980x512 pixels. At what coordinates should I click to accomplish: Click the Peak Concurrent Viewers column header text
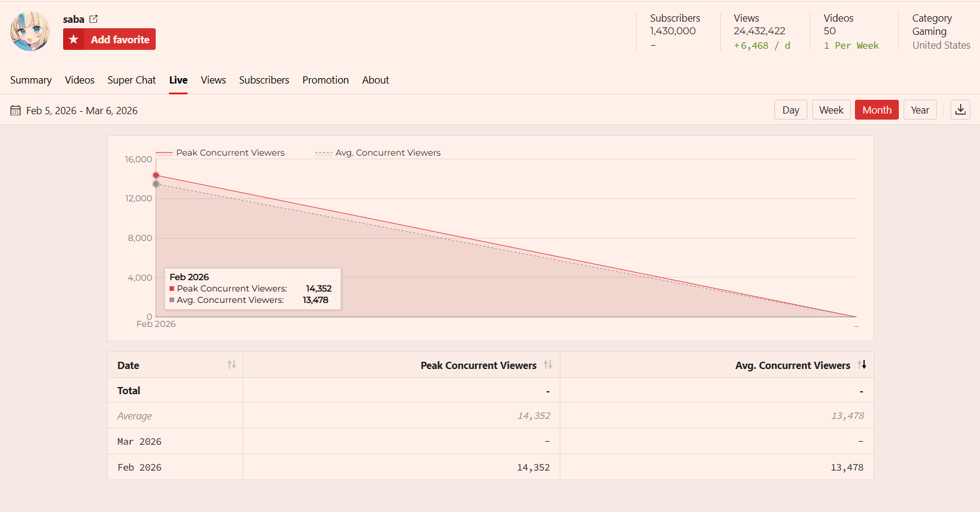click(x=479, y=365)
